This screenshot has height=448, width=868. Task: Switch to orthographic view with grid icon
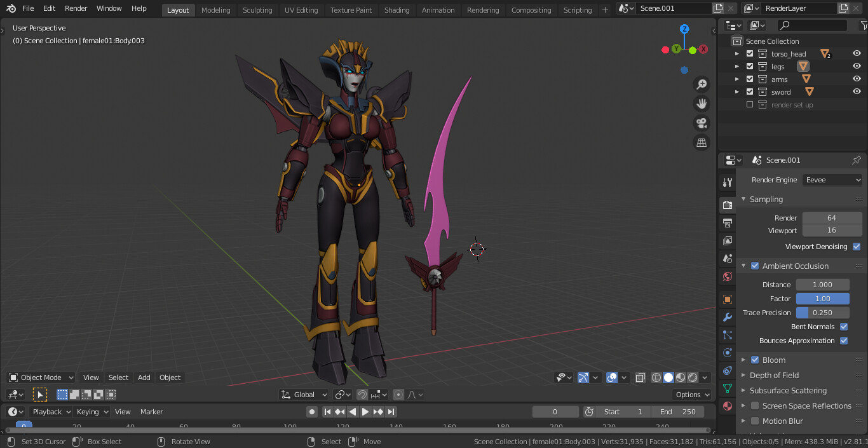[702, 143]
